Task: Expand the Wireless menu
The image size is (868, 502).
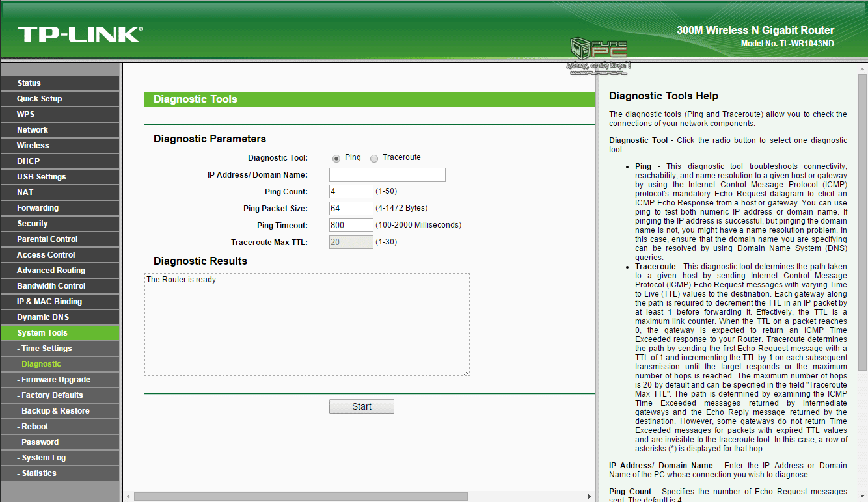Action: click(60, 146)
